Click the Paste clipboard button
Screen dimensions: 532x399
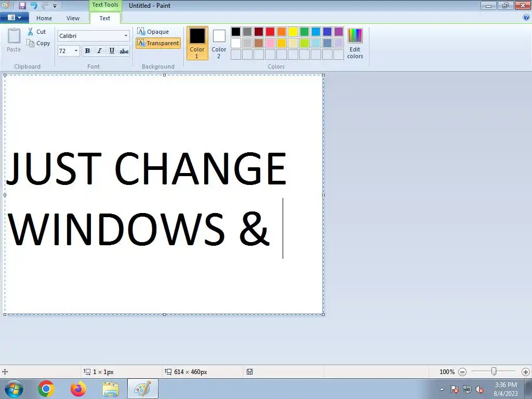pyautogui.click(x=14, y=40)
